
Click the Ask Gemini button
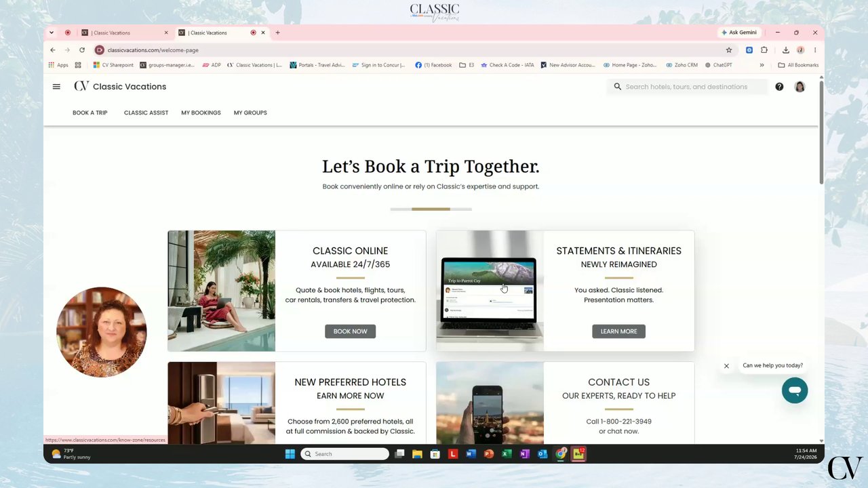click(x=739, y=33)
